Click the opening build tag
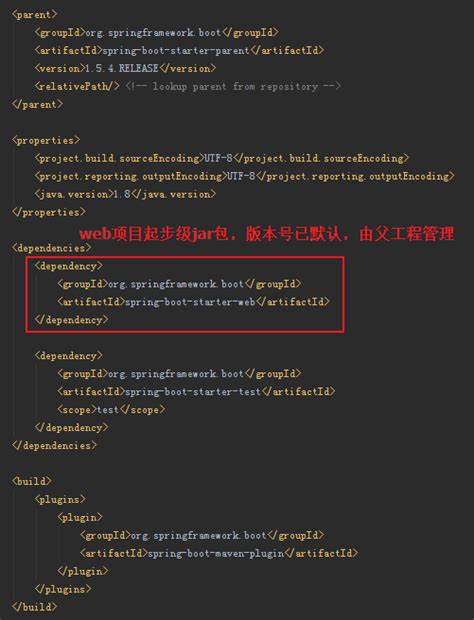The image size is (474, 620). [x=32, y=482]
